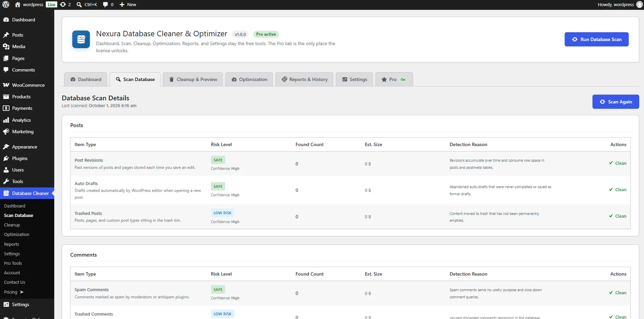Click the Comments icon in the sidebar
Screen dimensions: 644x319
click(6, 70)
